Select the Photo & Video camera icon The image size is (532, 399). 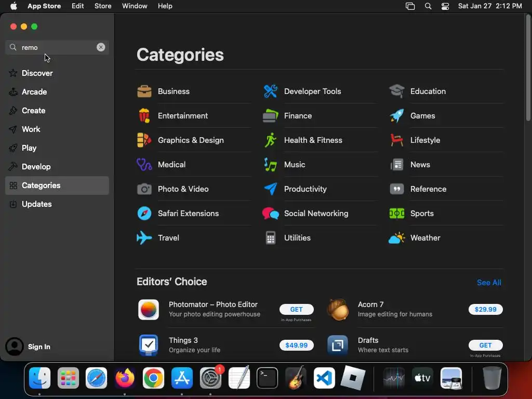pos(144,189)
